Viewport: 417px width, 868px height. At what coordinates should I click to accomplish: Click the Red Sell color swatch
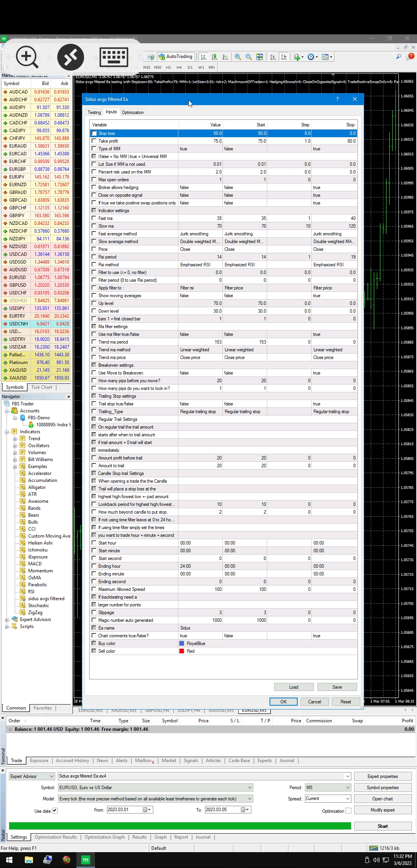182,651
